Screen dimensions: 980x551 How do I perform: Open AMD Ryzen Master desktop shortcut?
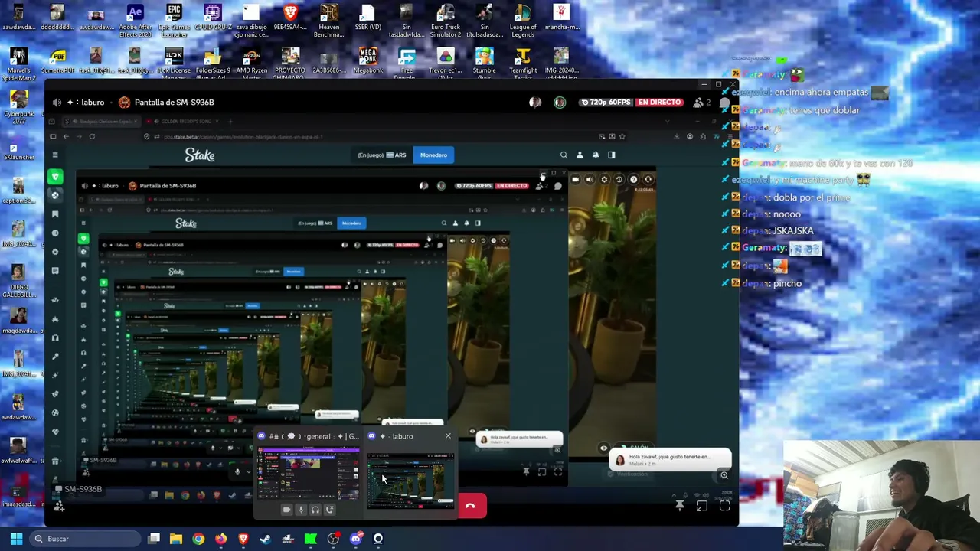tap(252, 64)
